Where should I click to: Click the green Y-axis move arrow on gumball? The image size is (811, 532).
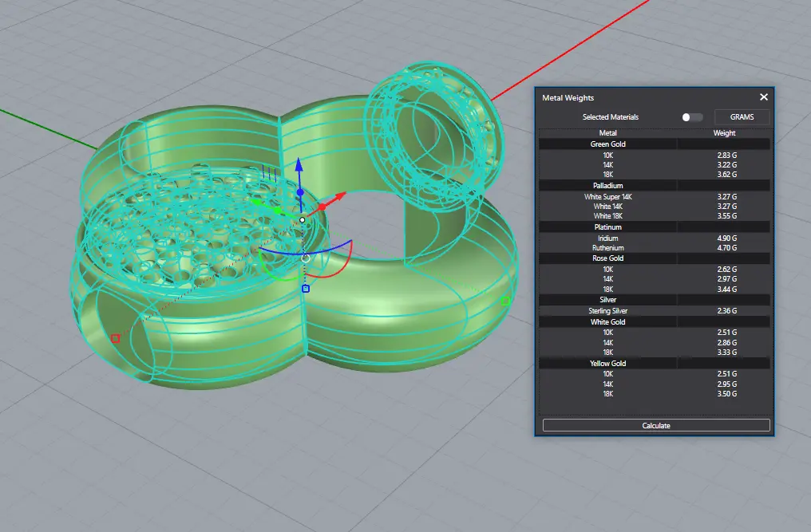point(257,202)
